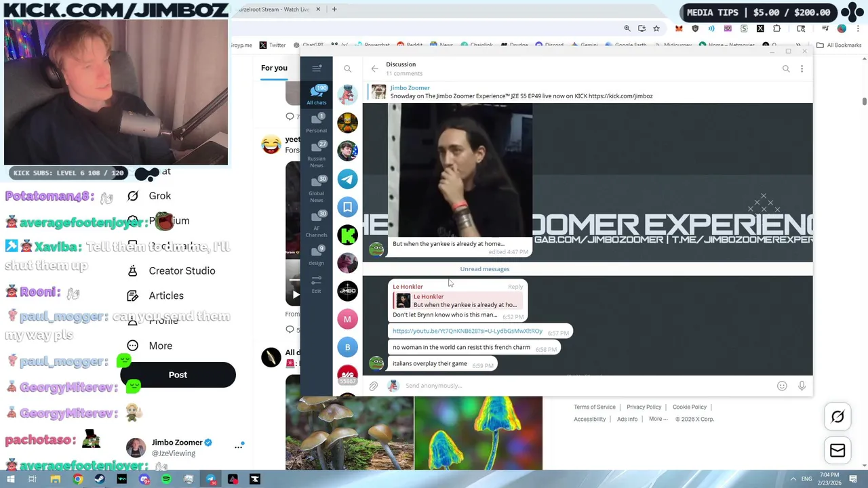Viewport: 868px width, 488px height.
Task: Open the All Bookmarks folder
Action: coord(839,45)
